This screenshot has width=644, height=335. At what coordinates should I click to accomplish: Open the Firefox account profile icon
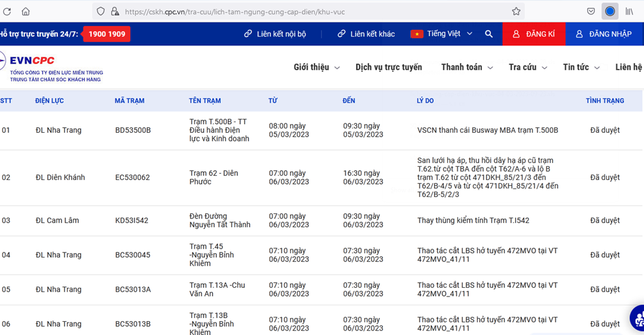[x=610, y=11]
